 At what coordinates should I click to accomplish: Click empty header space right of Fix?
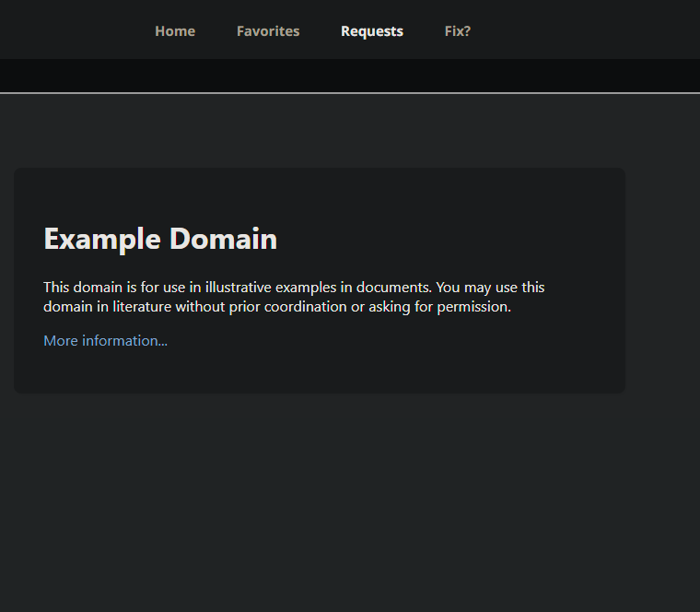(589, 31)
